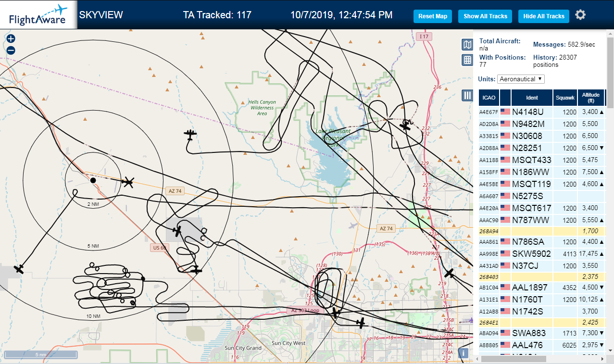This screenshot has height=364, width=614.
Task: Click the Reset Map button
Action: coord(433,16)
